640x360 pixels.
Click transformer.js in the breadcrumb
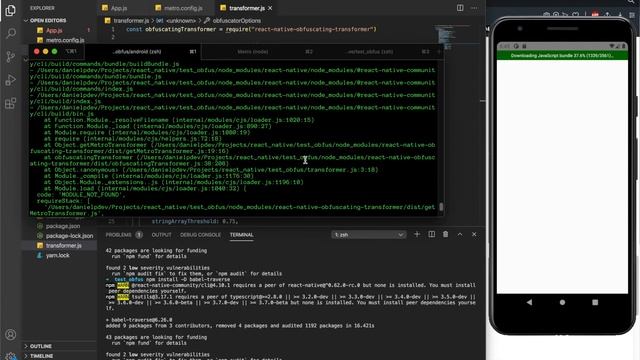click(x=131, y=20)
